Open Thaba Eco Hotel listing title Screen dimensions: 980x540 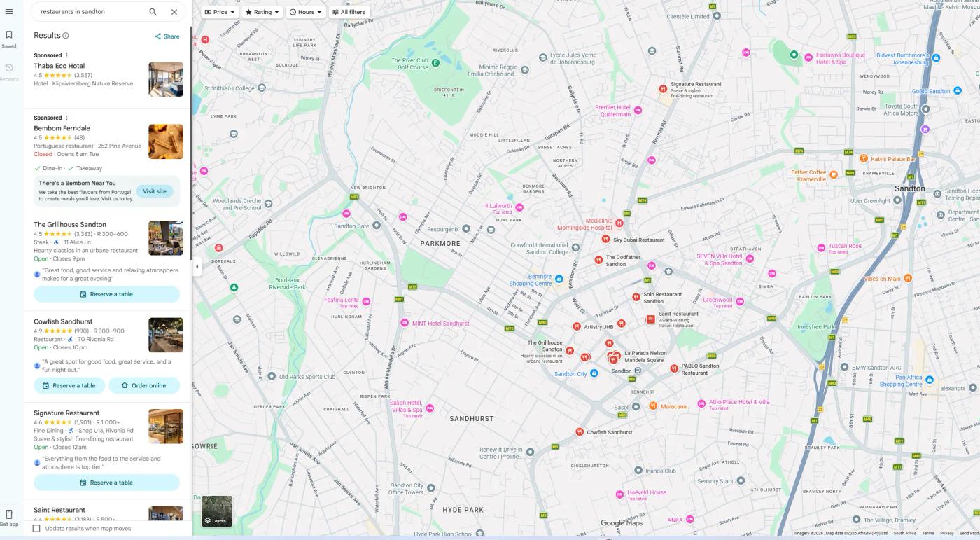[59, 66]
